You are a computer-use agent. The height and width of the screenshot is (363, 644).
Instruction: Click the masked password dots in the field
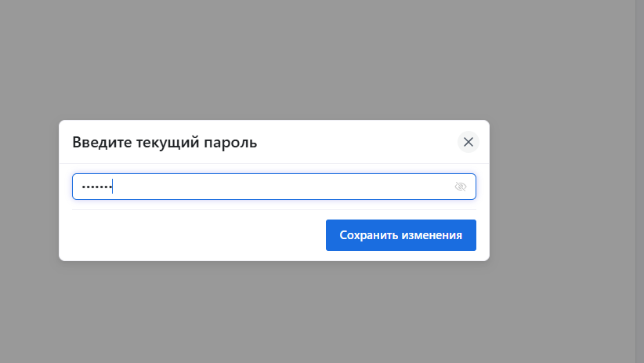tap(97, 187)
